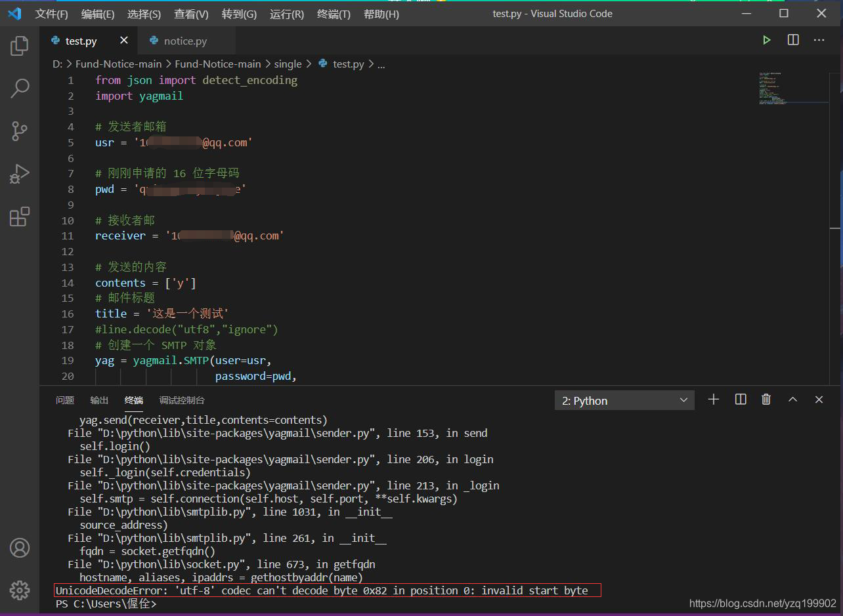Click the 'import yagmail' code line
This screenshot has height=616, width=843.
(x=139, y=96)
